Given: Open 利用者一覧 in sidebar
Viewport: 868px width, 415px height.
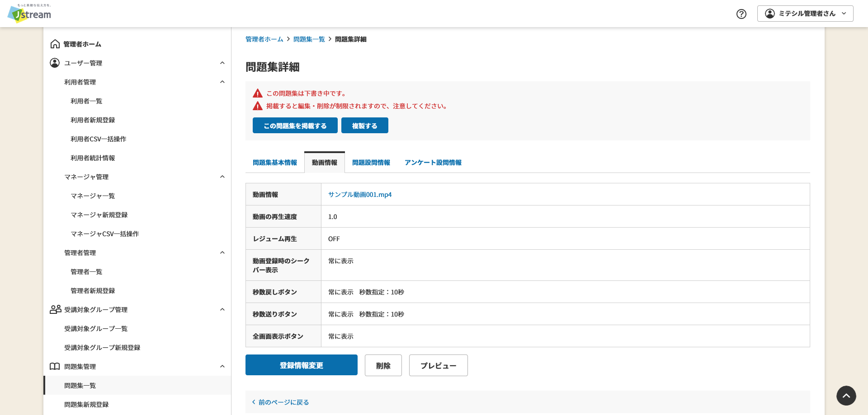Looking at the screenshot, I should tap(86, 101).
